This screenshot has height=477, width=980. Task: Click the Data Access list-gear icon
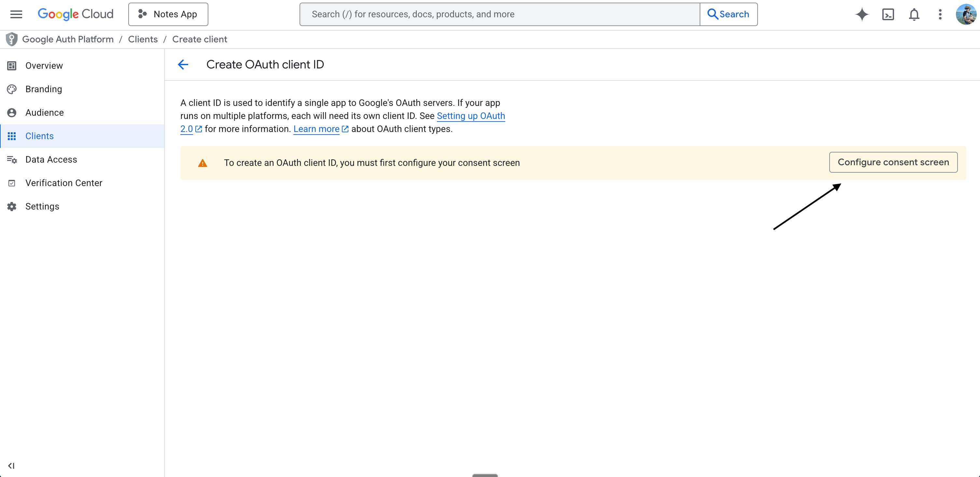click(x=12, y=160)
